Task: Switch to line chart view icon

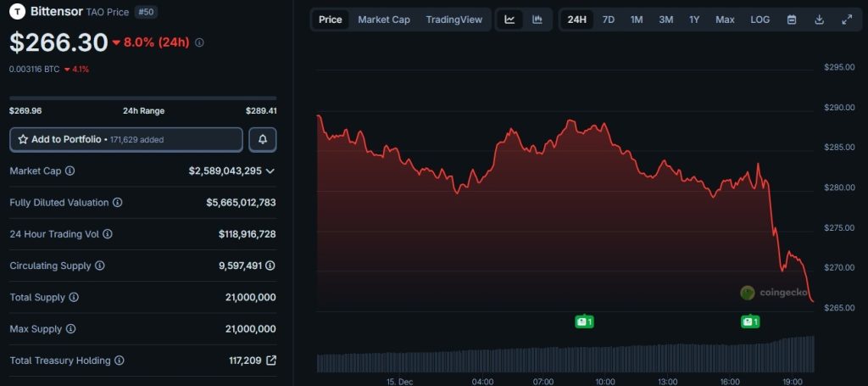Action: [509, 20]
